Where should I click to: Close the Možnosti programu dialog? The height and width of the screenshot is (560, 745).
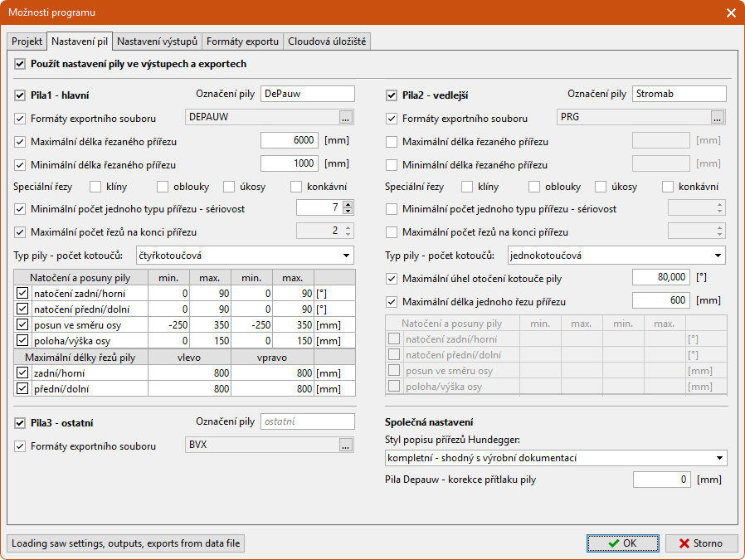(x=731, y=12)
